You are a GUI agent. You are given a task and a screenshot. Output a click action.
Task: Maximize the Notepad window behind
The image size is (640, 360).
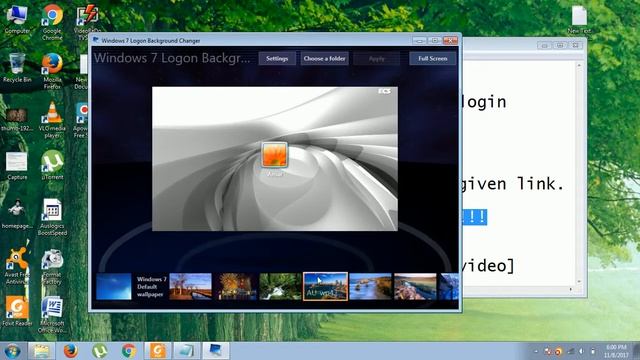click(x=560, y=45)
